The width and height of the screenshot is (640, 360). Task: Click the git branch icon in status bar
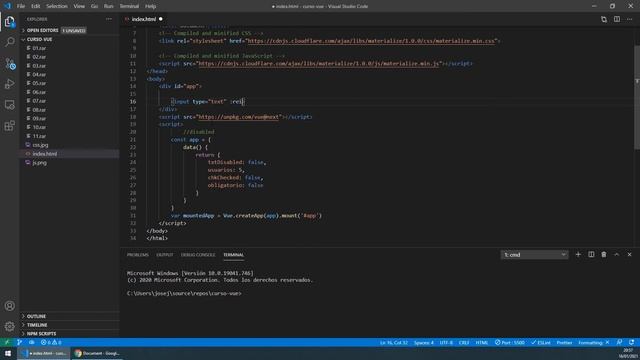20,342
